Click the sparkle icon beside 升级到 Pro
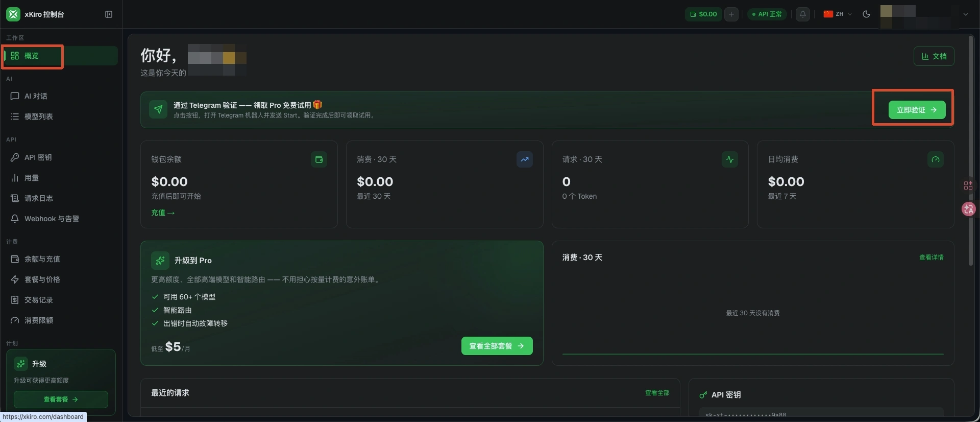 click(x=160, y=261)
